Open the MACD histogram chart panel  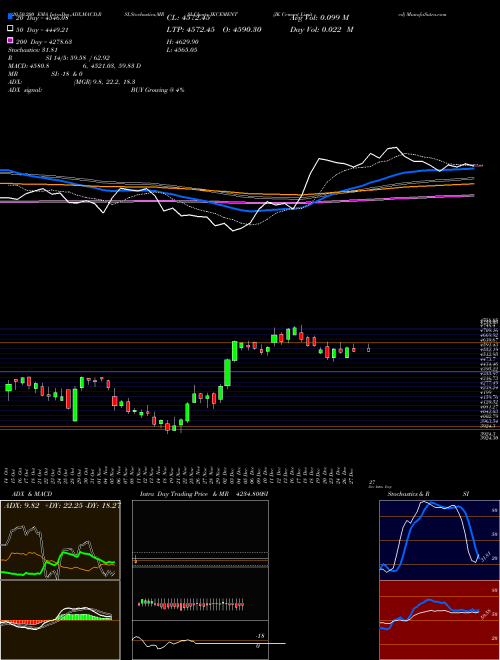[x=60, y=620]
